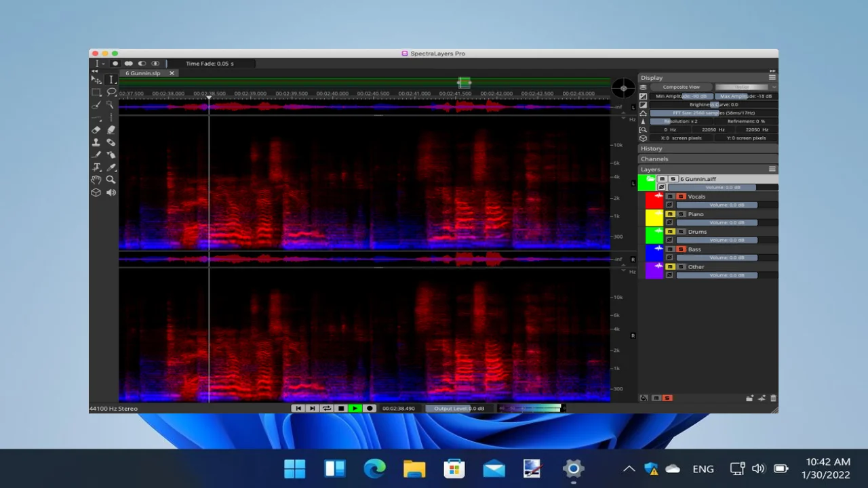868x488 pixels.
Task: Go to start transport button
Action: click(298, 409)
